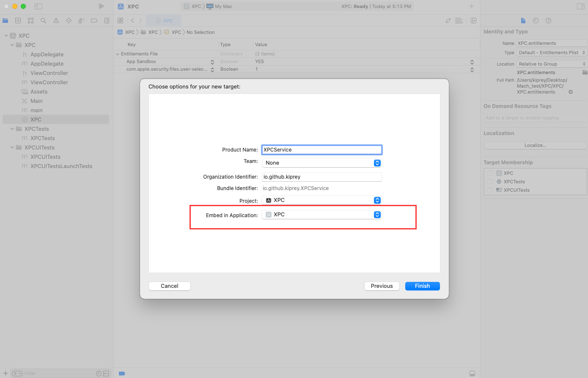This screenshot has height=378, width=588.
Task: Enable XPCTests target membership checkbox
Action: [x=490, y=182]
